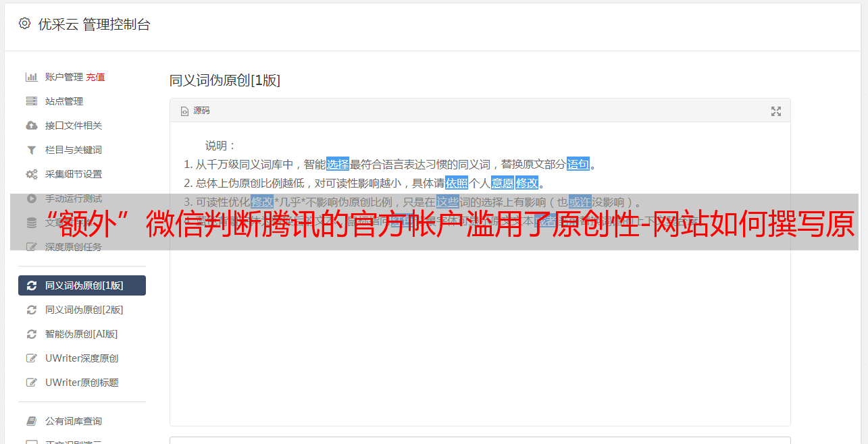Open 公有词库查询 book icon
The image size is (868, 444).
pos(31,421)
